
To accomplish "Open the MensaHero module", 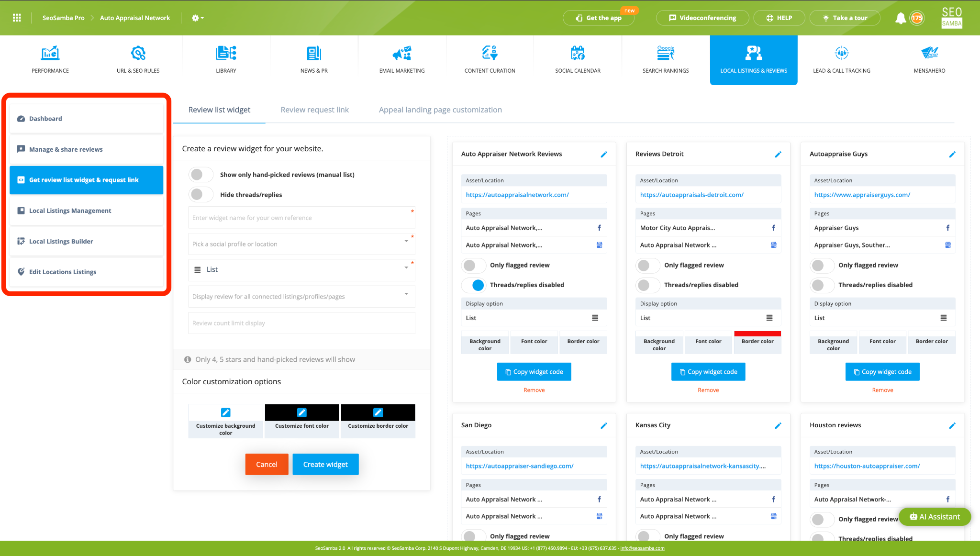I will click(x=929, y=60).
